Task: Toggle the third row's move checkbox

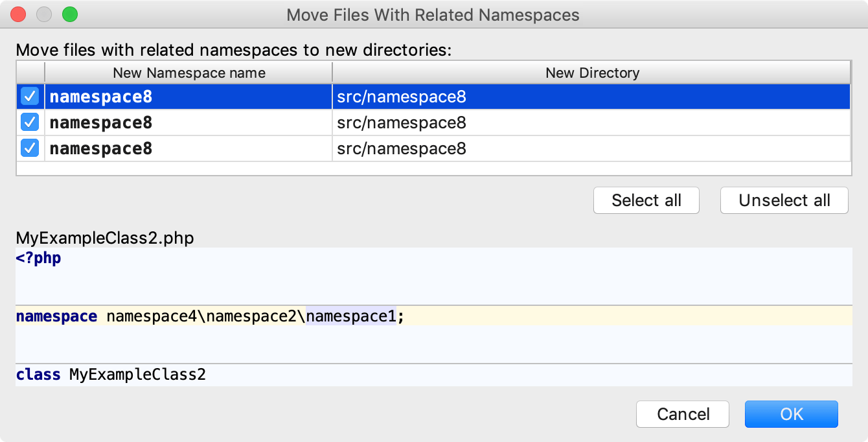Action: (29, 148)
